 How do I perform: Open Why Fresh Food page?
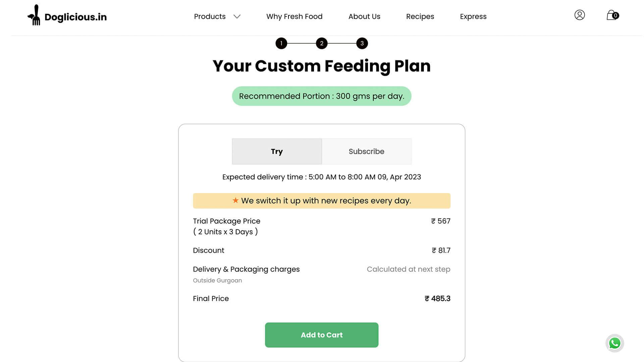pos(294,16)
